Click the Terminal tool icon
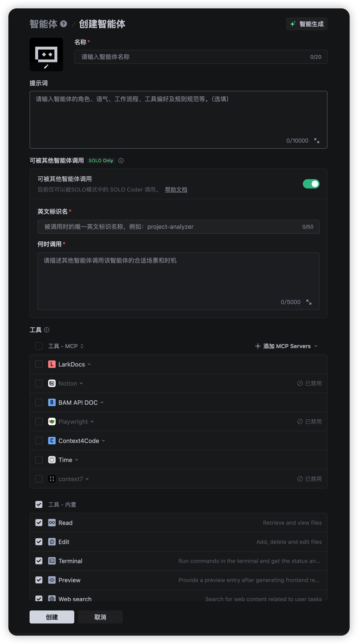Viewport: 358px width, 644px height. pos(52,561)
